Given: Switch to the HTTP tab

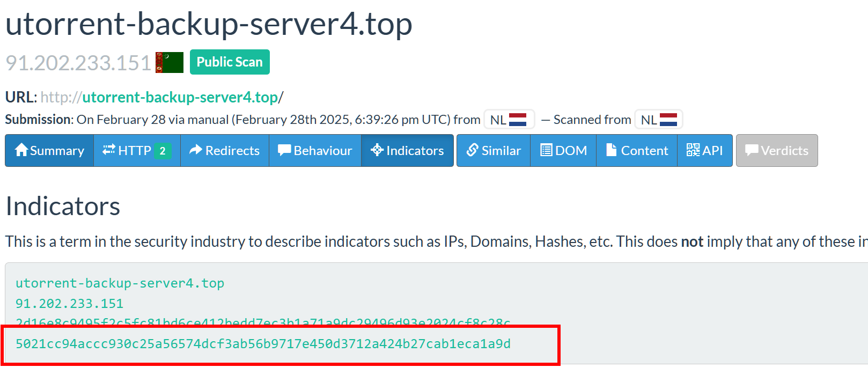Looking at the screenshot, I should (137, 151).
